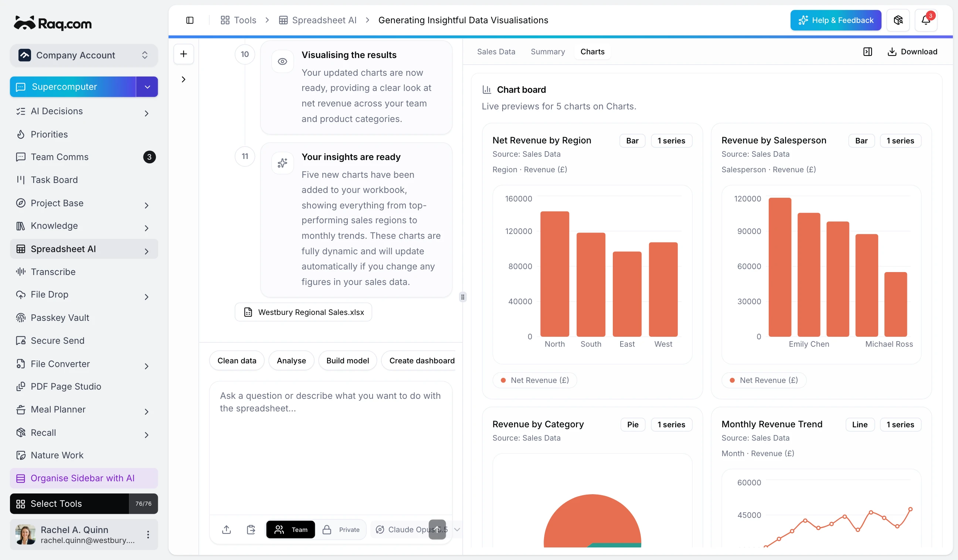Click the upload file icon in chat box
The width and height of the screenshot is (958, 560).
tap(227, 530)
